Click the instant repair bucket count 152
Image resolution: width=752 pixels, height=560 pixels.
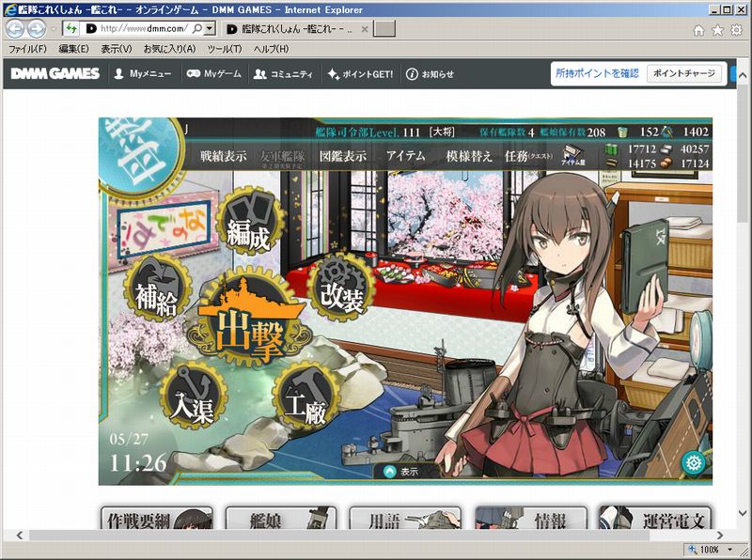[649, 132]
